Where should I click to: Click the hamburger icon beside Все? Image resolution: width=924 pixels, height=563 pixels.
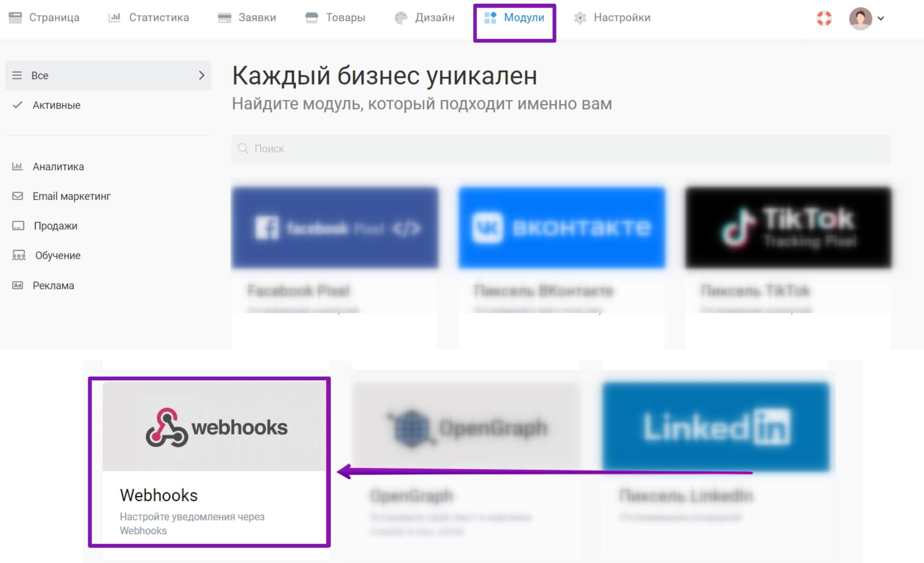pyautogui.click(x=17, y=75)
